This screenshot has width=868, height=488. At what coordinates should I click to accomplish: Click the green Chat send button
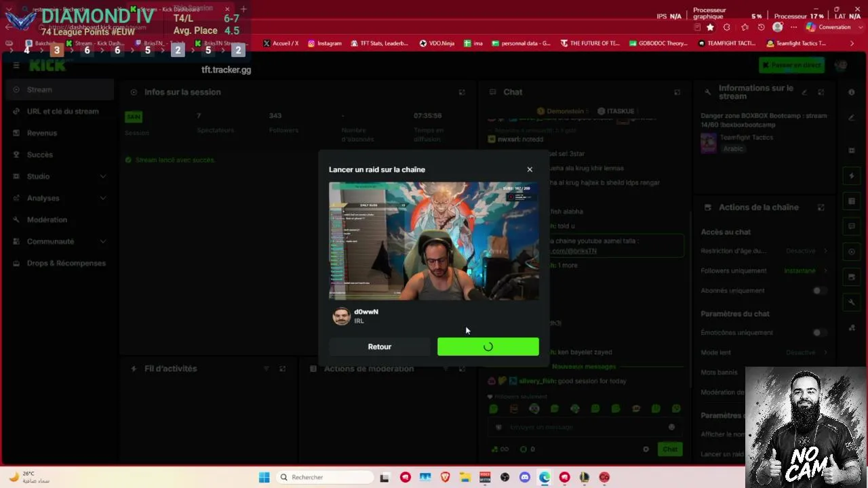(670, 449)
